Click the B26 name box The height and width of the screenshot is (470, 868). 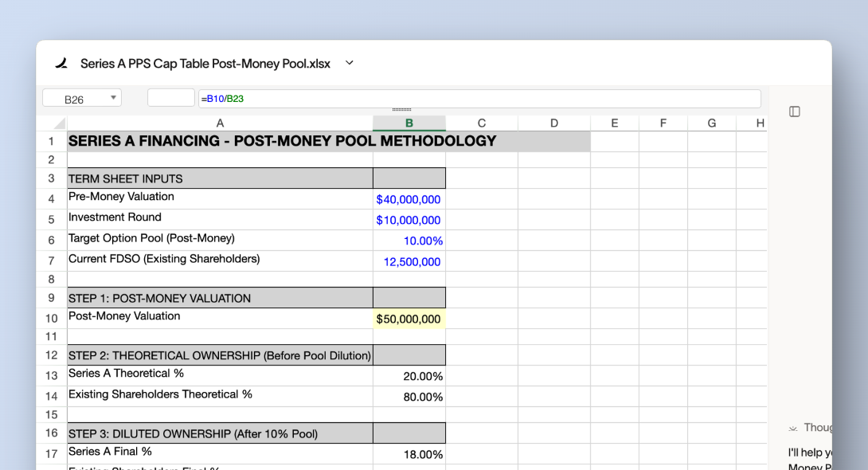click(81, 99)
